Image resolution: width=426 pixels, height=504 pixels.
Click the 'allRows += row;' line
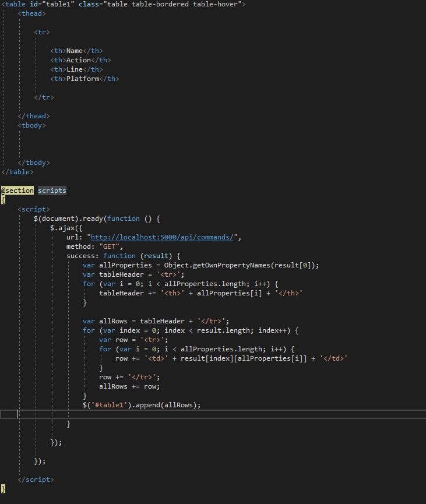tap(129, 386)
